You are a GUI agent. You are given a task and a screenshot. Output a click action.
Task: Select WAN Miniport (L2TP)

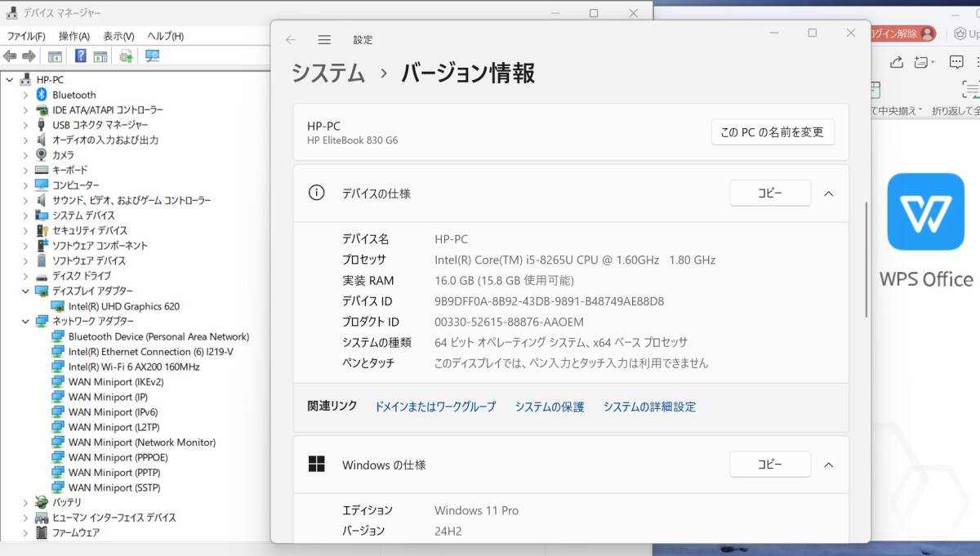pos(114,427)
